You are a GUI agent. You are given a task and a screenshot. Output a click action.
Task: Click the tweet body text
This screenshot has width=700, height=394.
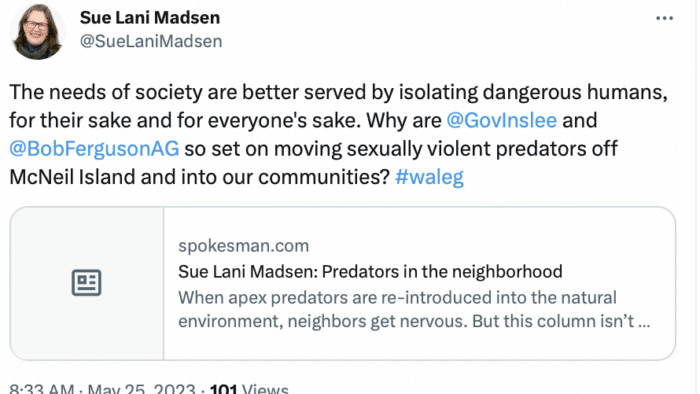[x=338, y=134]
